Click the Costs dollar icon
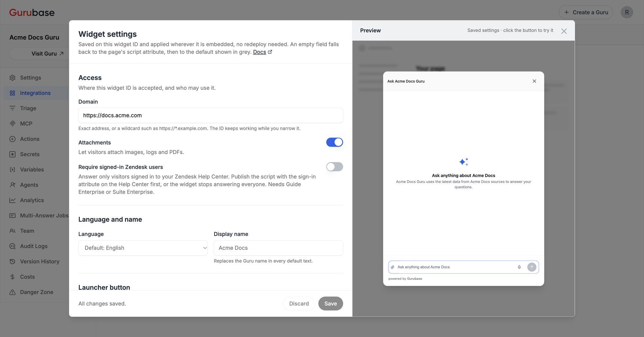644x337 pixels. pos(13,277)
